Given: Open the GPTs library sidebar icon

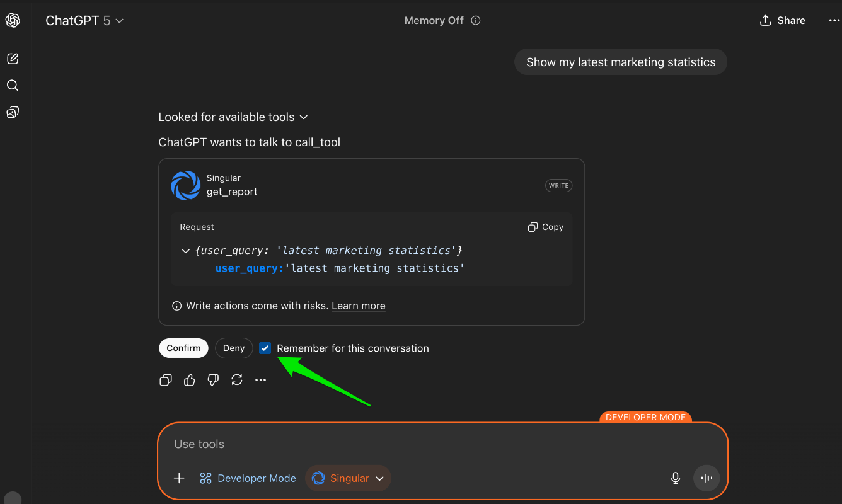Looking at the screenshot, I should click(13, 112).
